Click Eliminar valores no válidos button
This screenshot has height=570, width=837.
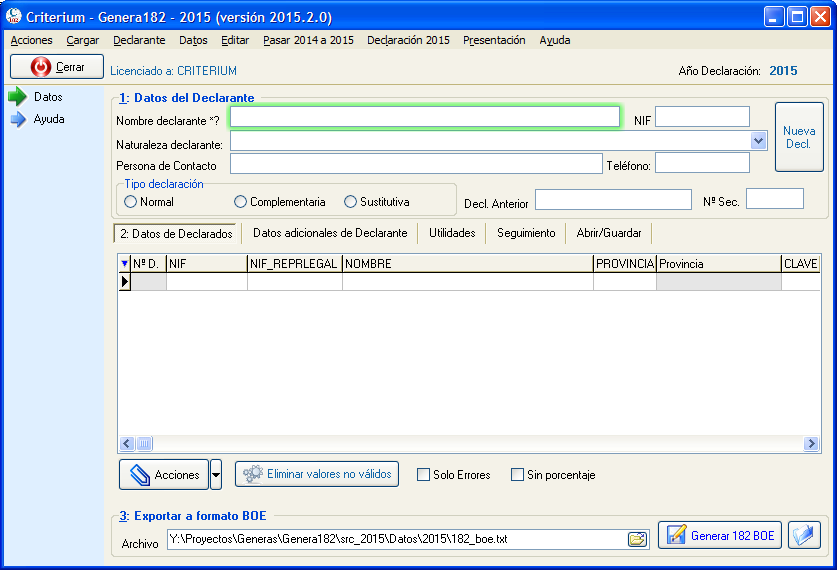(x=317, y=474)
